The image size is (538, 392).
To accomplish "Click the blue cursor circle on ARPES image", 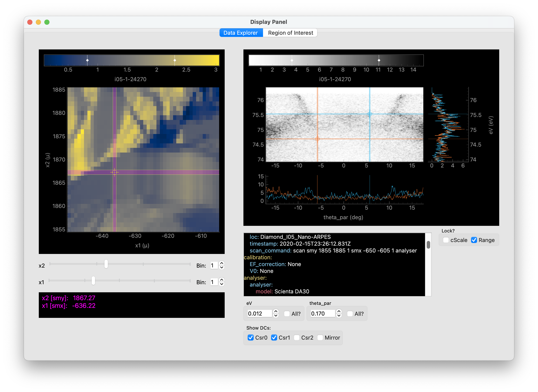I will coord(370,114).
